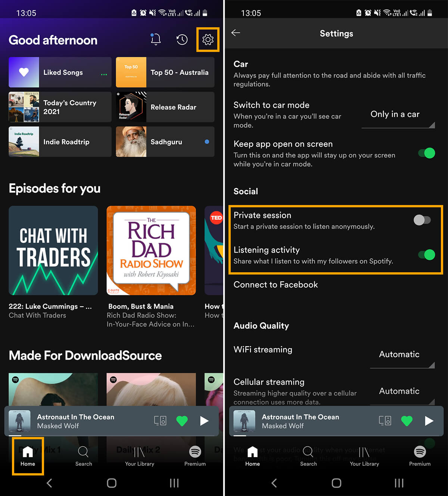The image size is (448, 496).
Task: Go to Search tab on Settings screen
Action: point(308,456)
